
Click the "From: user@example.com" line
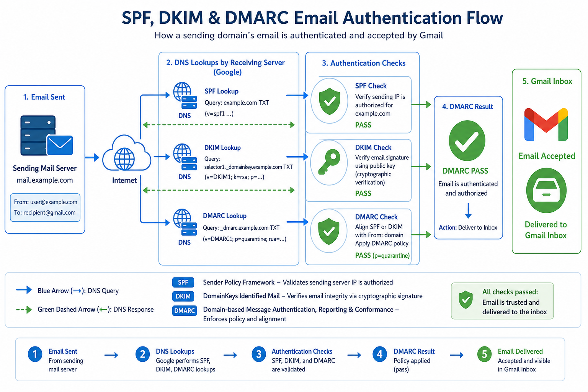[46, 202]
